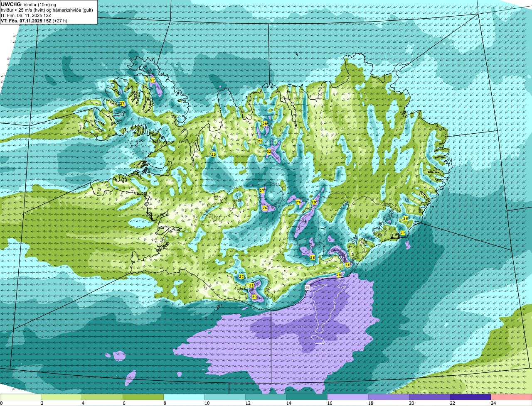Image resolution: width=532 pixels, height=406 pixels.
Task: Select the initialization time "IT: Fim. 06. 11. 2025 12Z"
Action: (x=26, y=15)
